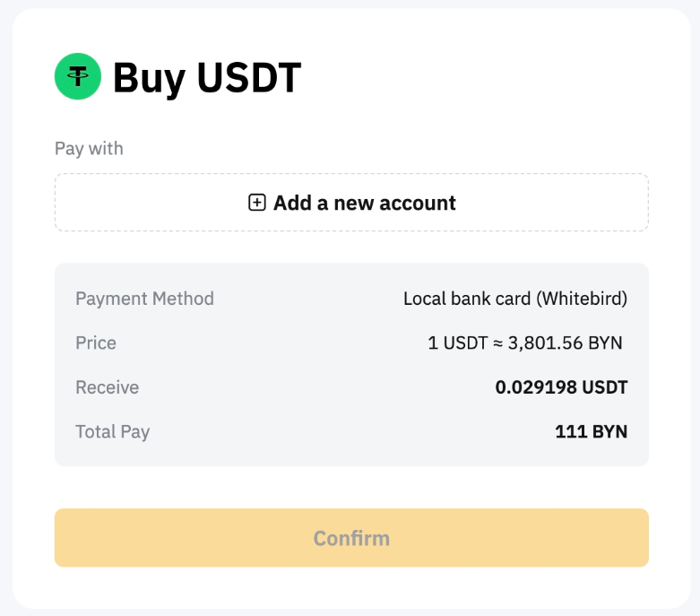The width and height of the screenshot is (700, 616).
Task: Select the 111 BYN total amount
Action: tap(591, 431)
